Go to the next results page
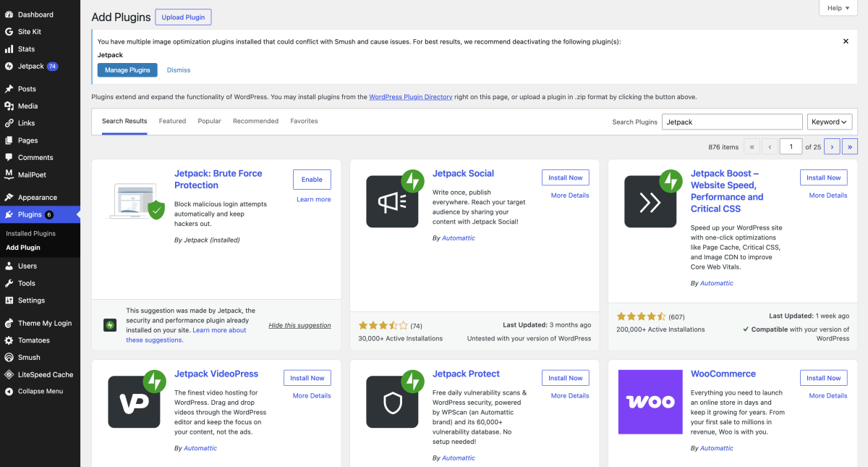This screenshot has width=868, height=467. click(832, 147)
